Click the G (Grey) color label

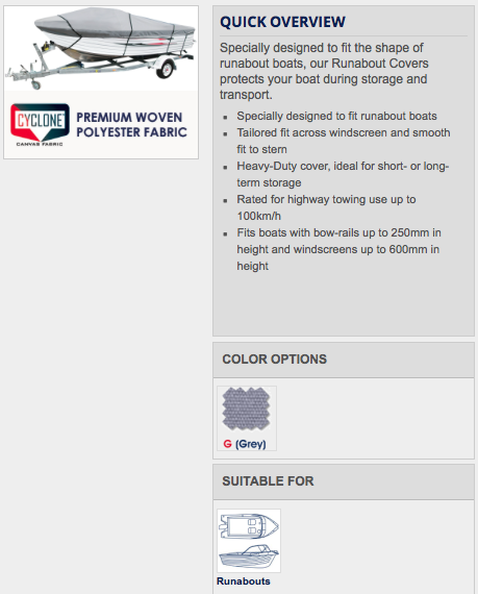(245, 444)
